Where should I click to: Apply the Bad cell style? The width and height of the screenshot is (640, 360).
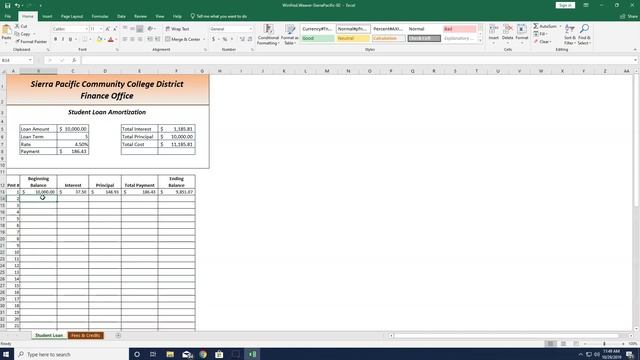click(460, 29)
